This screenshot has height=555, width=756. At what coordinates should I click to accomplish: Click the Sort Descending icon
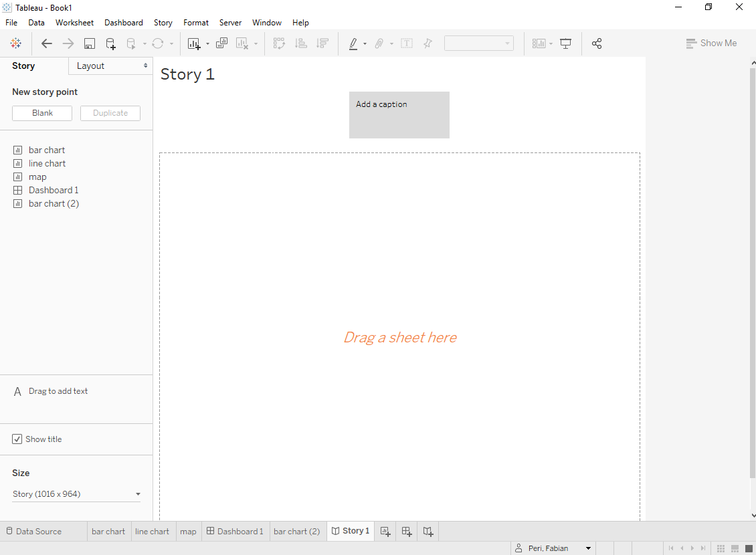click(x=322, y=43)
